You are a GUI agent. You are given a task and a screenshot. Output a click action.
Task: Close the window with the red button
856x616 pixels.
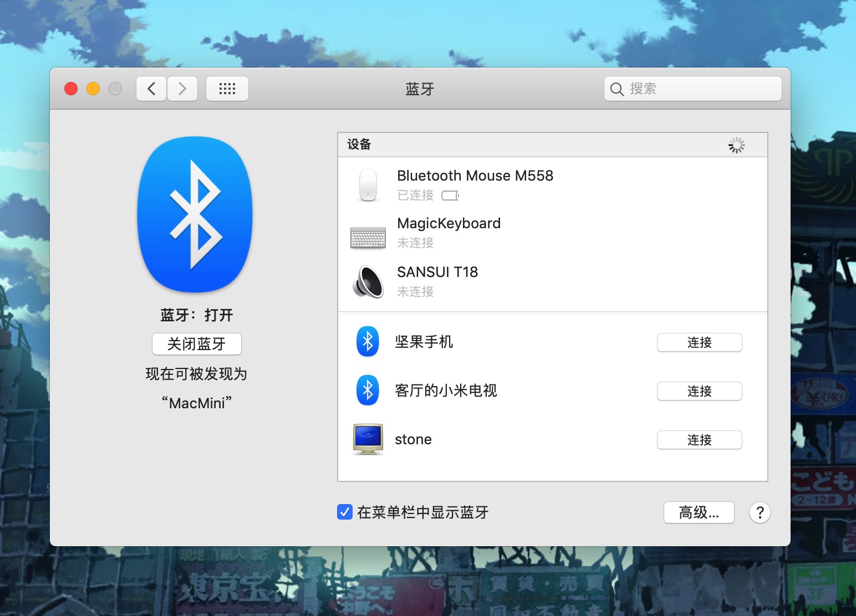(x=71, y=89)
